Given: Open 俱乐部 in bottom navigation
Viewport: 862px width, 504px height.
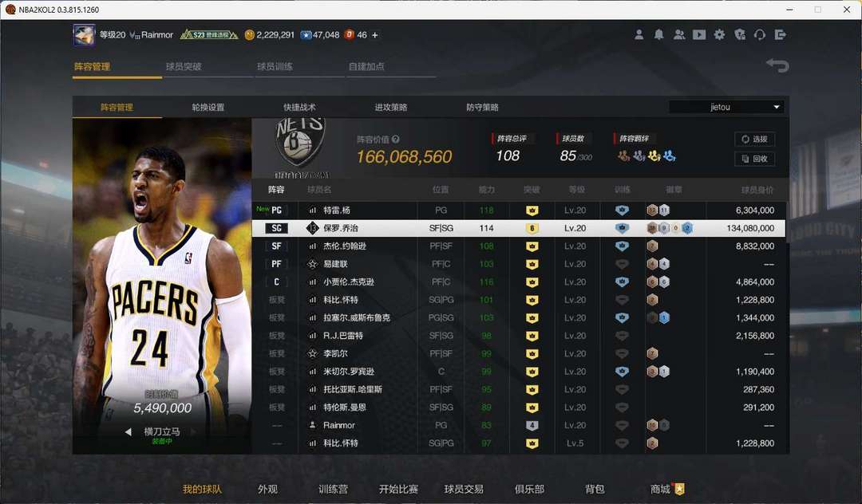Looking at the screenshot, I should pos(529,489).
